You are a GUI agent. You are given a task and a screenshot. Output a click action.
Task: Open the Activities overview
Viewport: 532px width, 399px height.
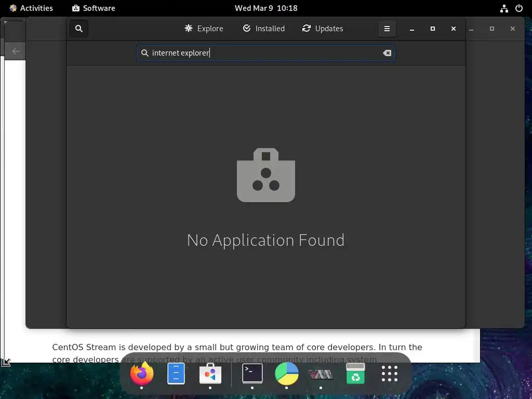[x=31, y=8]
